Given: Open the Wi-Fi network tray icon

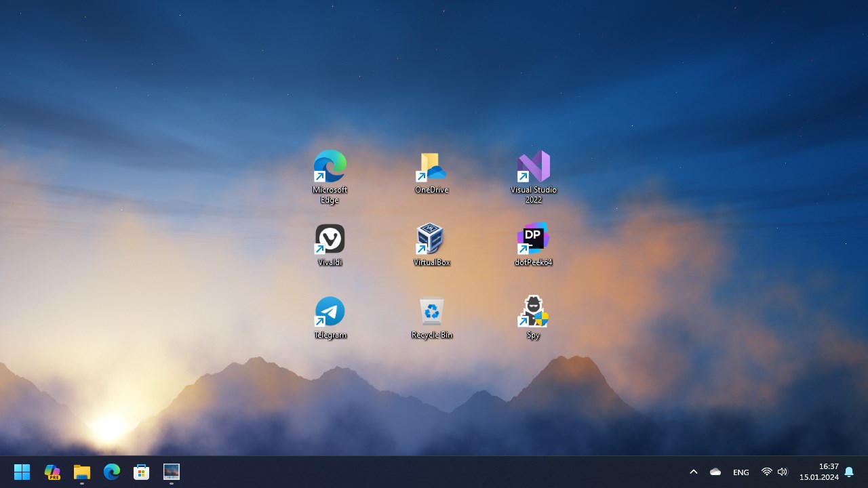Looking at the screenshot, I should (x=767, y=472).
